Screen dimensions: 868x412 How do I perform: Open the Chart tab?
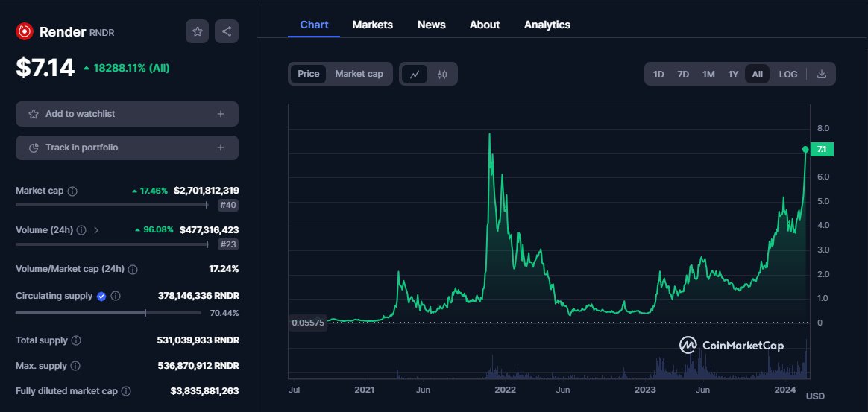click(314, 25)
